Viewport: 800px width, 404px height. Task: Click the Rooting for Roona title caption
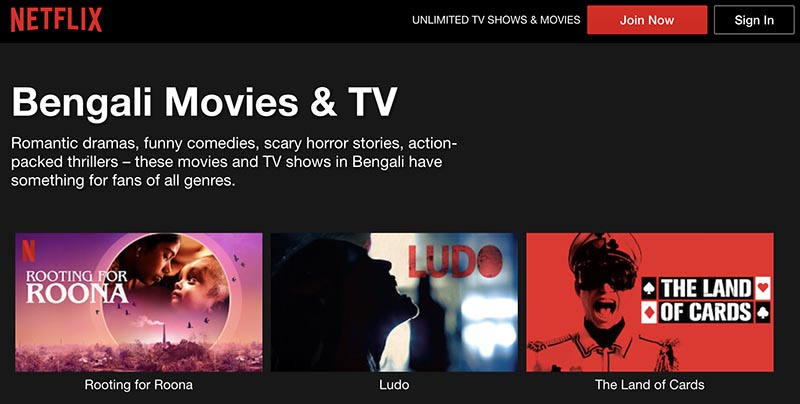(x=139, y=385)
